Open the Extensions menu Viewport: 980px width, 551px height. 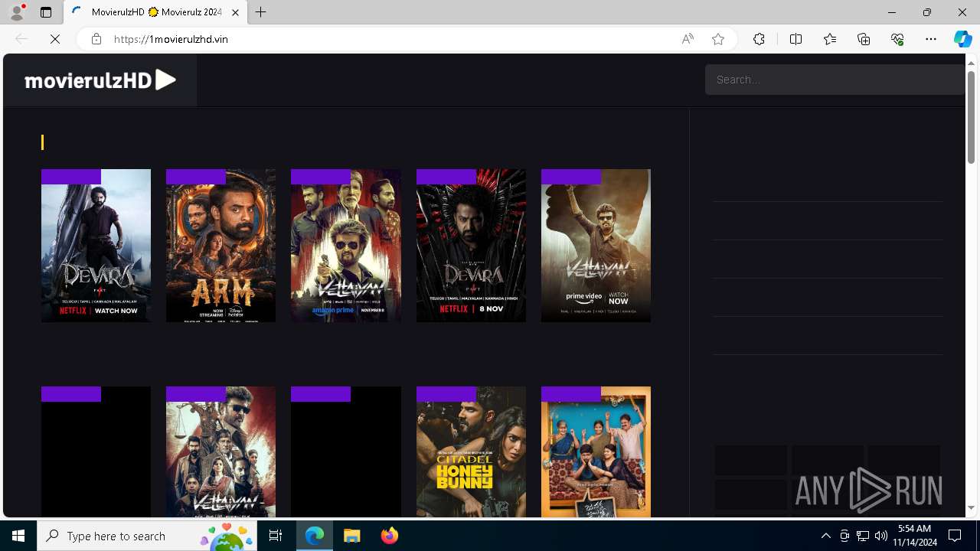tap(759, 39)
